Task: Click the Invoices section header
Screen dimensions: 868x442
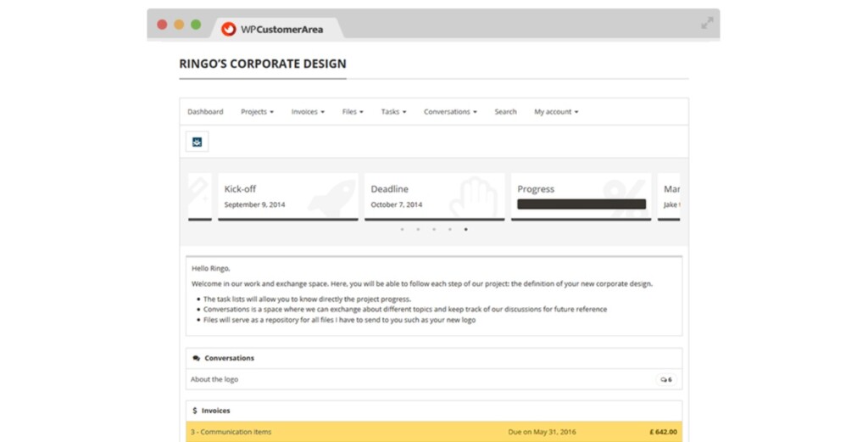Action: pos(434,411)
